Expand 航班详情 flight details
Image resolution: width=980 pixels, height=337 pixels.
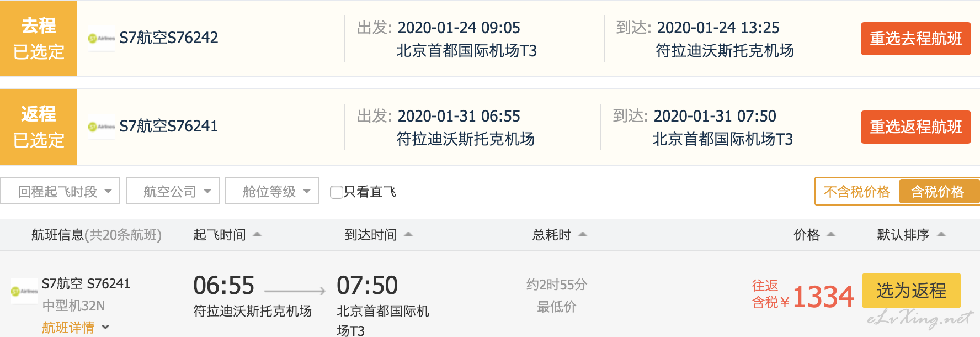point(76,328)
